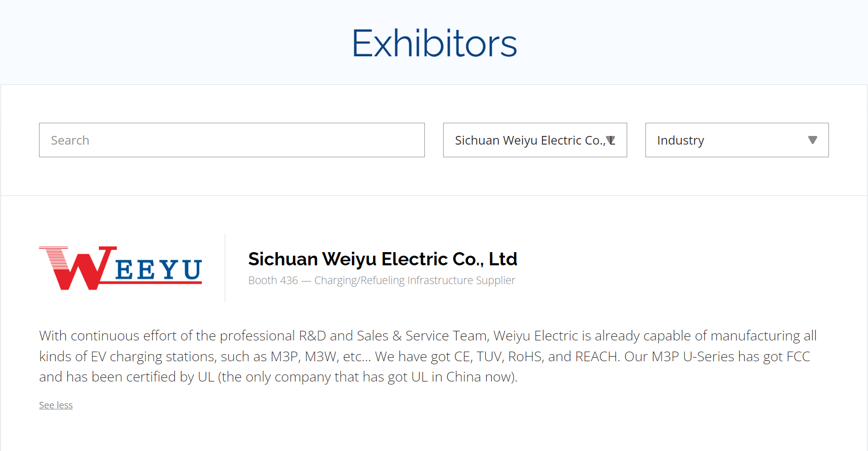The width and height of the screenshot is (868, 451).
Task: Open the Weeyu company logo image
Action: (x=121, y=268)
